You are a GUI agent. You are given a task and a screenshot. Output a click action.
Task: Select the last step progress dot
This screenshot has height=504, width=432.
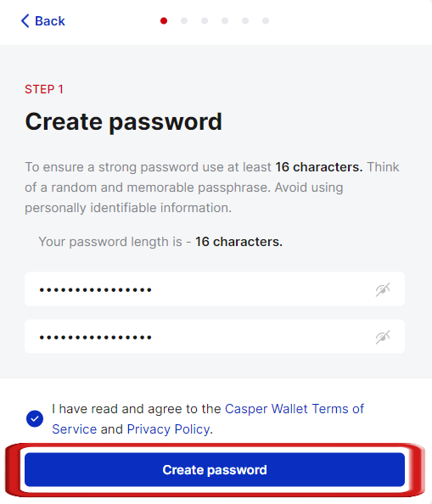266,21
